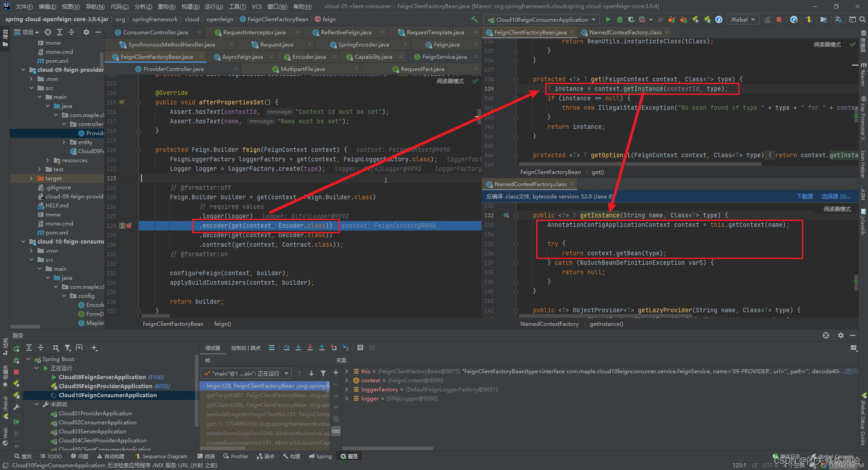The height and width of the screenshot is (470, 868).
Task: Collapse the cloud-09-feign-provider module node
Action: pyautogui.click(x=24, y=70)
